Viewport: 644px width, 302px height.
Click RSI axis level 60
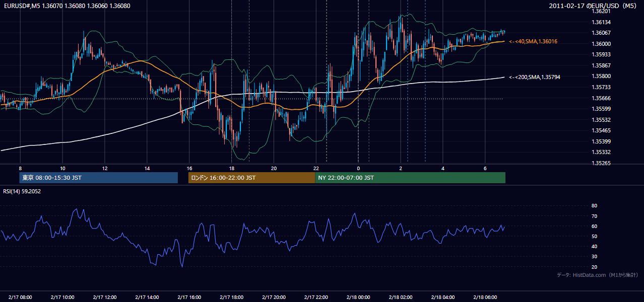click(x=594, y=226)
